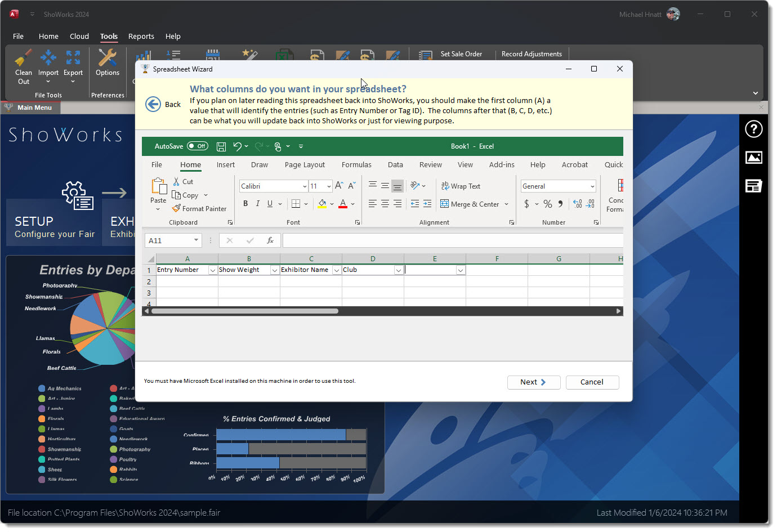The image size is (777, 532).
Task: Open the Calibri font name dropdown
Action: pyautogui.click(x=305, y=186)
